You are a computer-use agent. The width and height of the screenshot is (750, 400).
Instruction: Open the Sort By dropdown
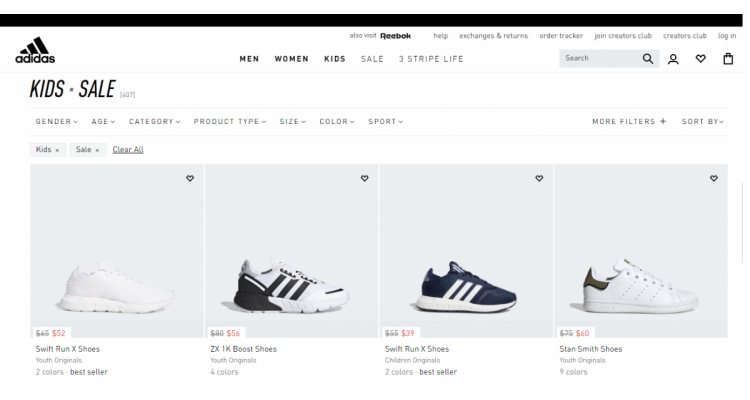(x=703, y=122)
